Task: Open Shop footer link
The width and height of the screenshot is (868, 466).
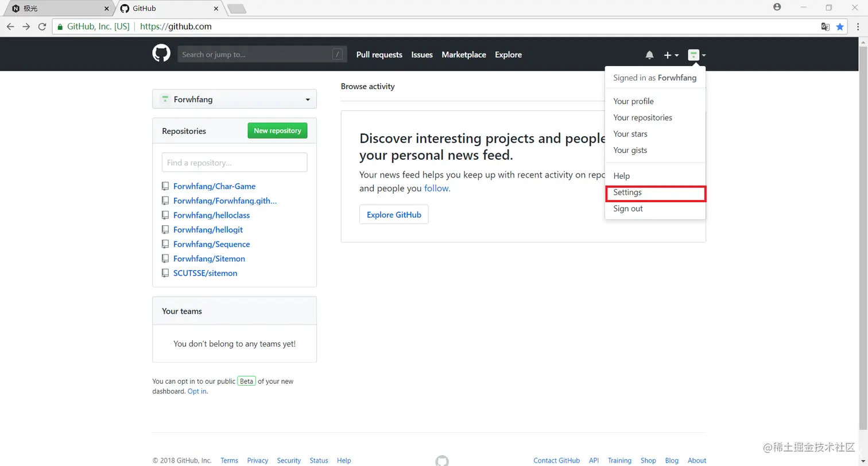Action: pyautogui.click(x=648, y=460)
